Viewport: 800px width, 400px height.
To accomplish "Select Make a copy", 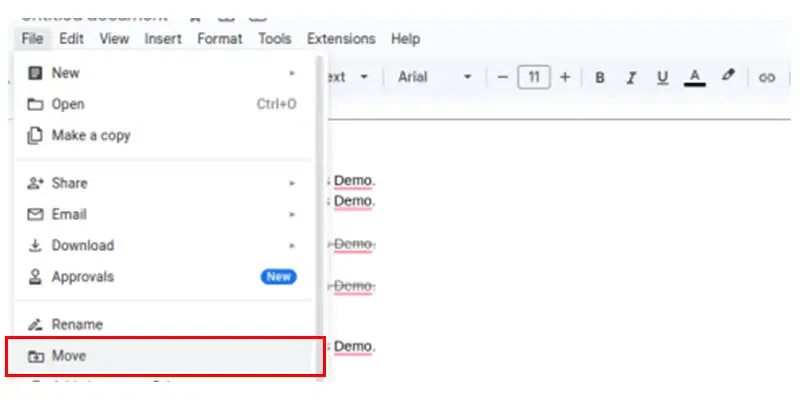I will pyautogui.click(x=163, y=136).
